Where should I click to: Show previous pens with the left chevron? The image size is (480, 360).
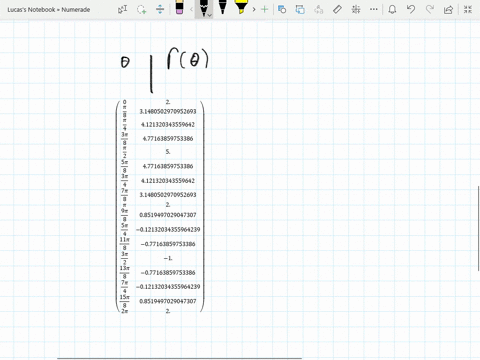[x=191, y=9]
